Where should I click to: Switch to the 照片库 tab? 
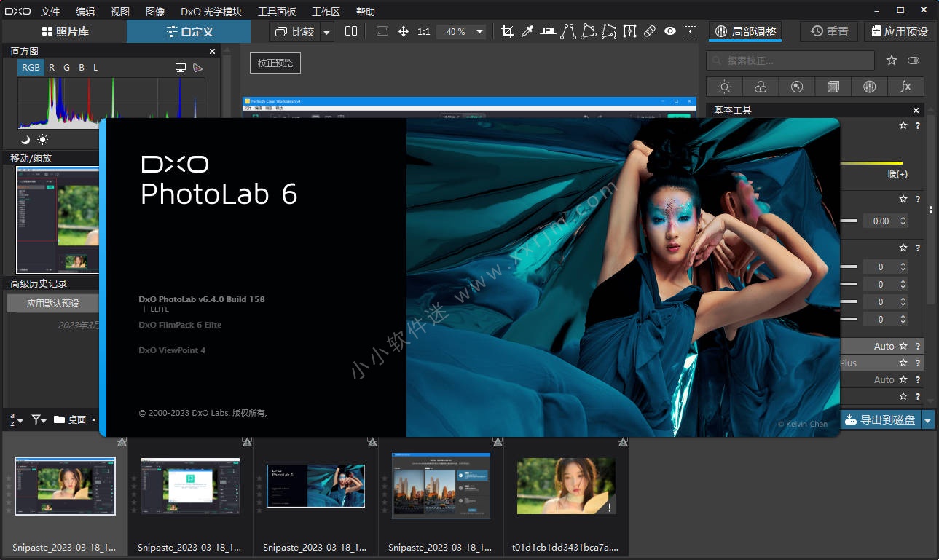(x=63, y=31)
